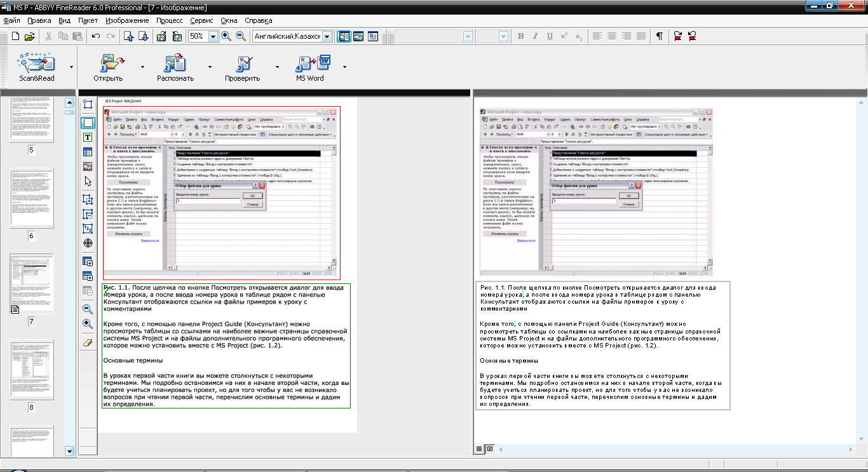Open the Вид menu

click(64, 20)
